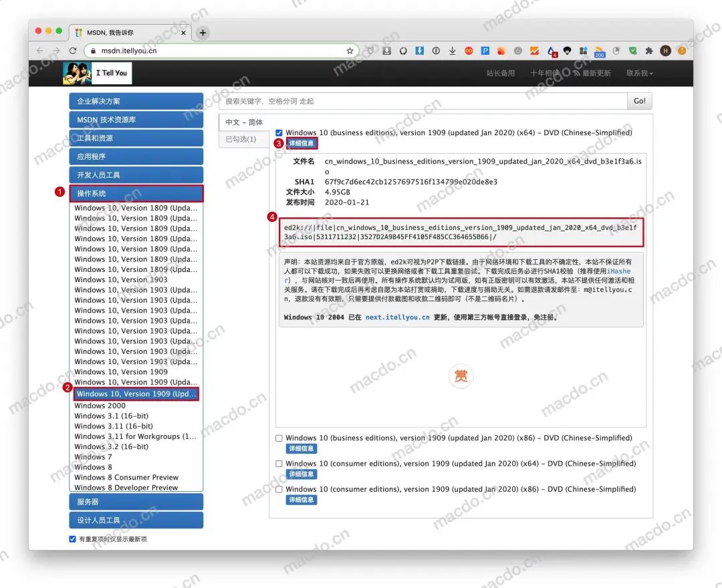
Task: Click the search keyword input field
Action: pos(423,102)
